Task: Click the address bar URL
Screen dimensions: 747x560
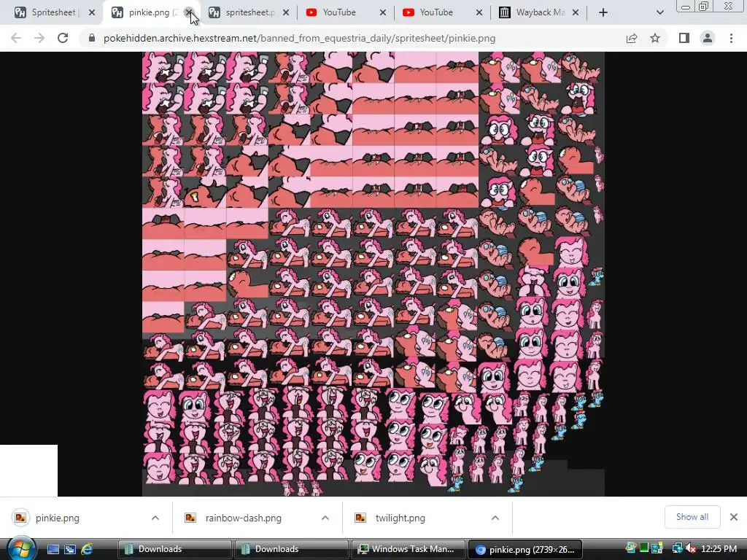Action: 300,38
